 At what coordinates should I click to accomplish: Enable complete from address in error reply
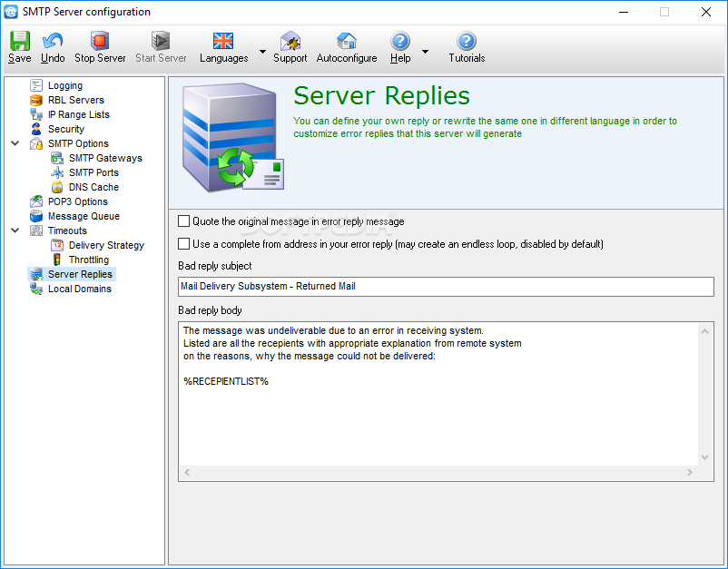click(x=184, y=243)
